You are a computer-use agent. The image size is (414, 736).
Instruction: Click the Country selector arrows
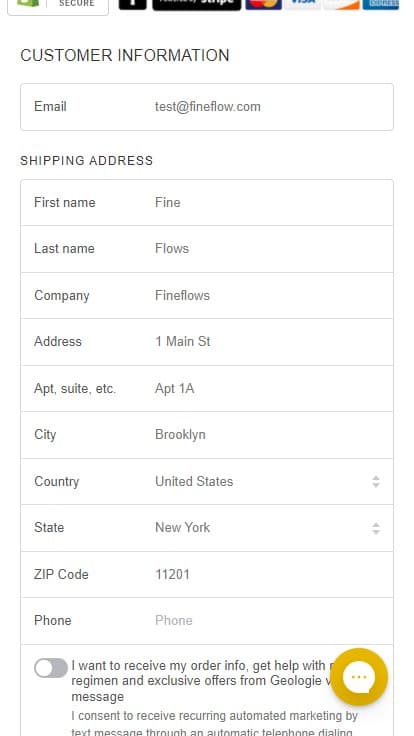[376, 482]
